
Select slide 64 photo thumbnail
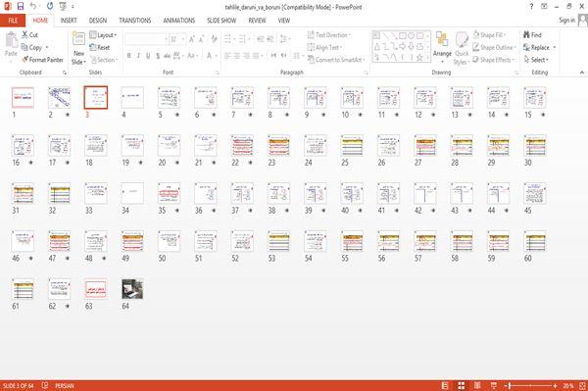pyautogui.click(x=132, y=289)
